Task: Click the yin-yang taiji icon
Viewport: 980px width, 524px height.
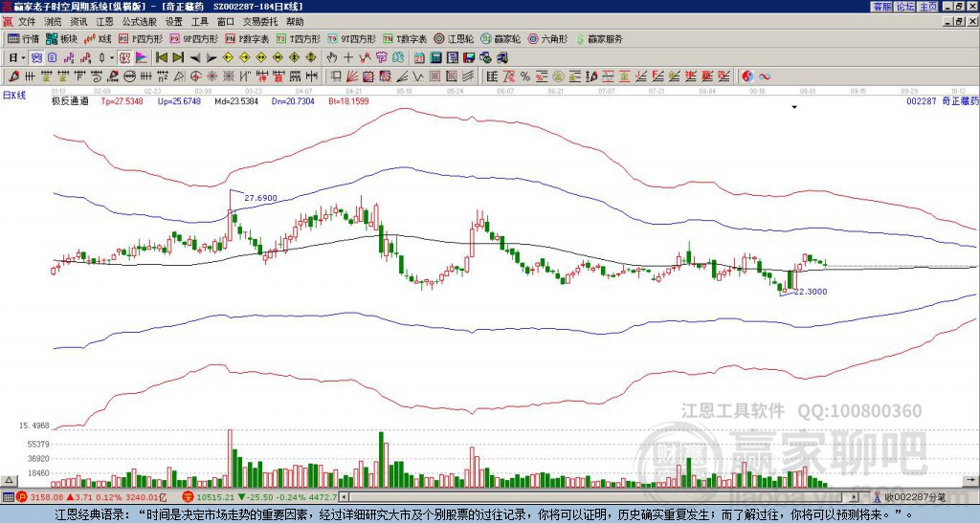Action: pyautogui.click(x=747, y=76)
